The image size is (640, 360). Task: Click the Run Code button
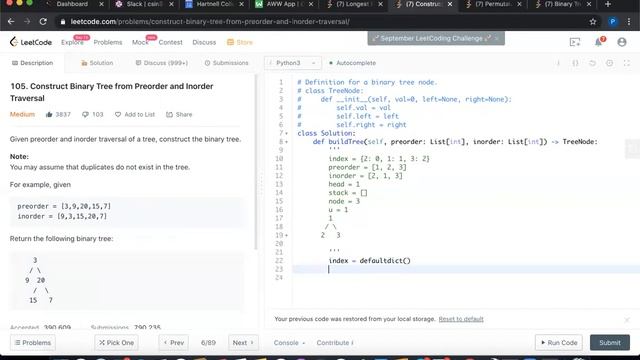point(559,342)
